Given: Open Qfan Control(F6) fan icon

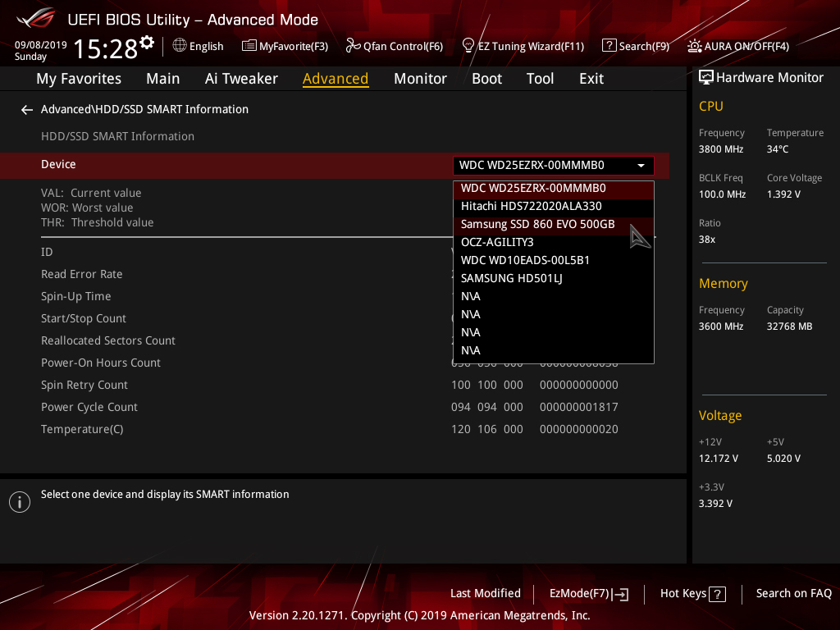Looking at the screenshot, I should [x=353, y=46].
